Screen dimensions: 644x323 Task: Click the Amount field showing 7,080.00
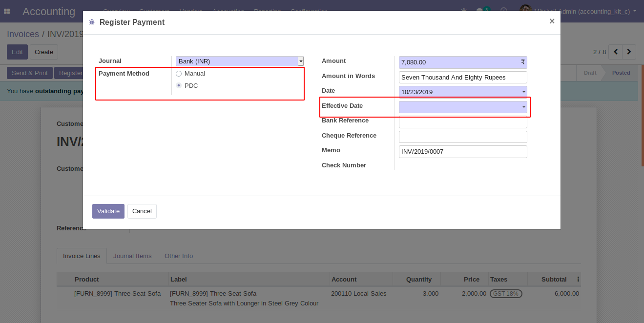(x=459, y=62)
